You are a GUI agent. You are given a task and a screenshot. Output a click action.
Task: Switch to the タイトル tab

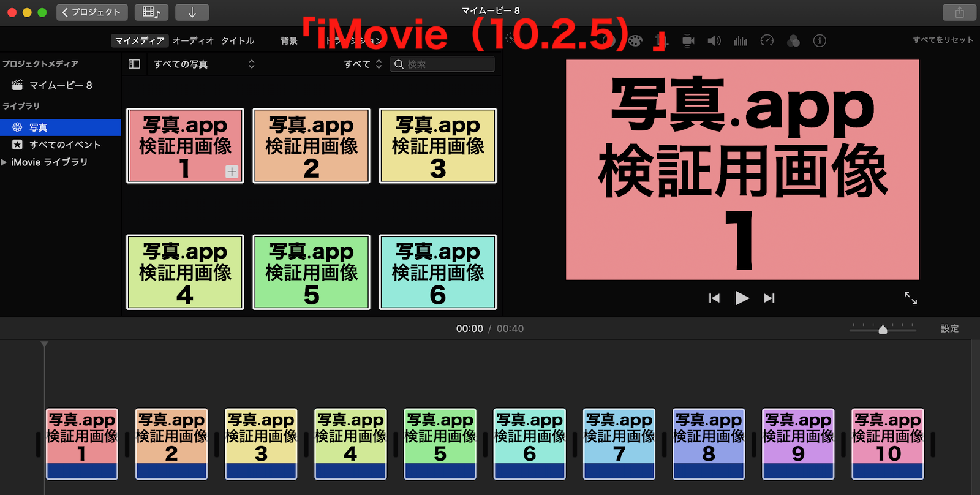(238, 40)
